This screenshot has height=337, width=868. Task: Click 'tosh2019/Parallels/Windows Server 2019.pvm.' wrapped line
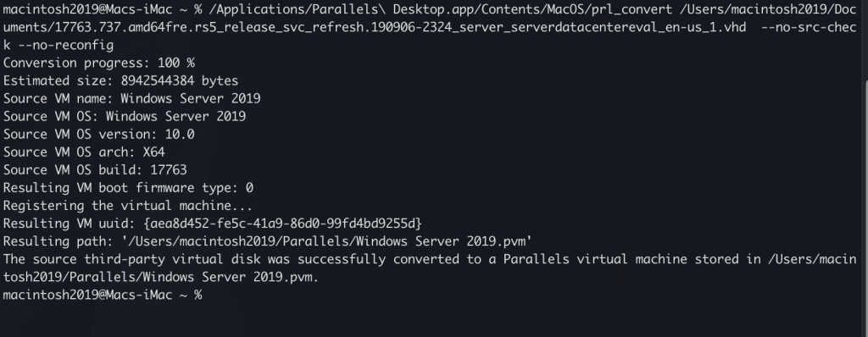(x=161, y=277)
